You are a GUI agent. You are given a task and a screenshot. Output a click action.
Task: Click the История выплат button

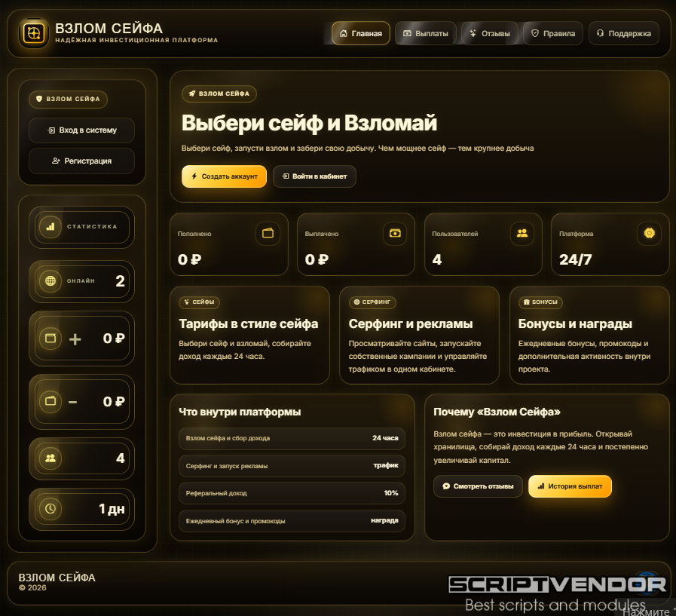click(570, 486)
